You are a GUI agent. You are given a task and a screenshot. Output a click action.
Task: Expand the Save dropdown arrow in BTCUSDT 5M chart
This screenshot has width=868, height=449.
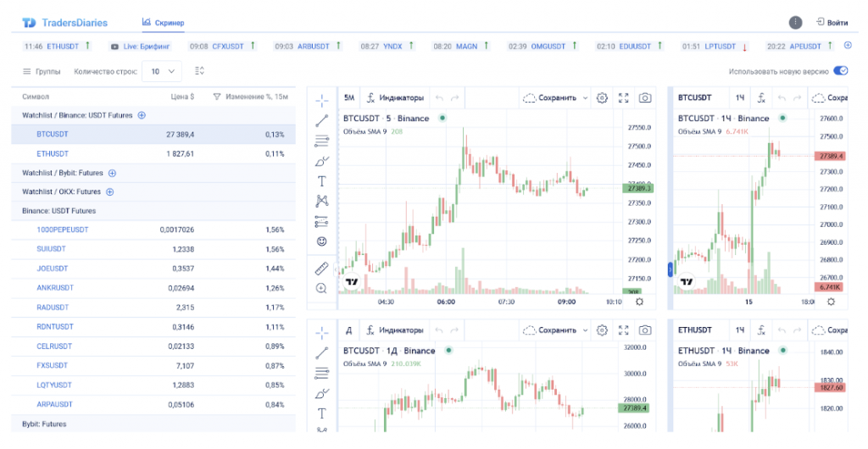click(x=585, y=98)
